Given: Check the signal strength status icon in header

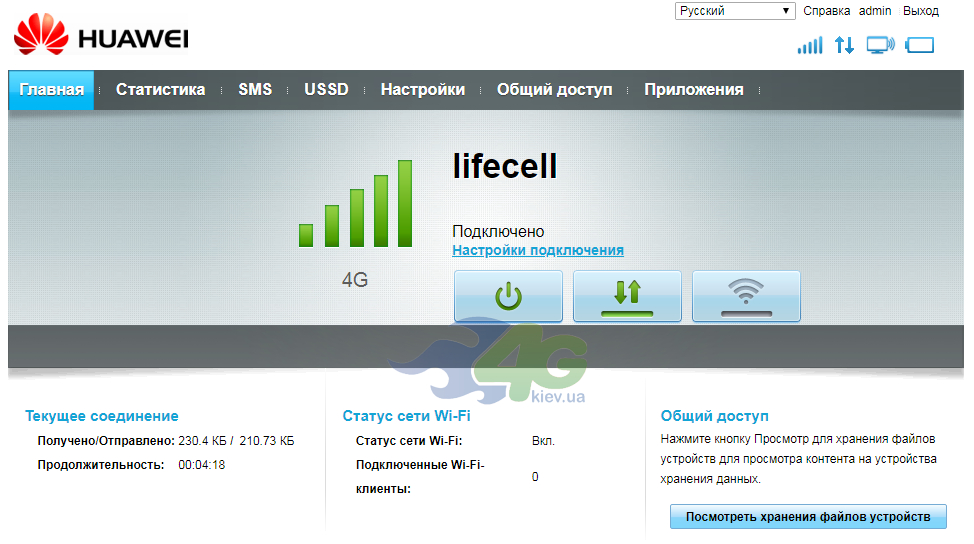Looking at the screenshot, I should tap(810, 45).
